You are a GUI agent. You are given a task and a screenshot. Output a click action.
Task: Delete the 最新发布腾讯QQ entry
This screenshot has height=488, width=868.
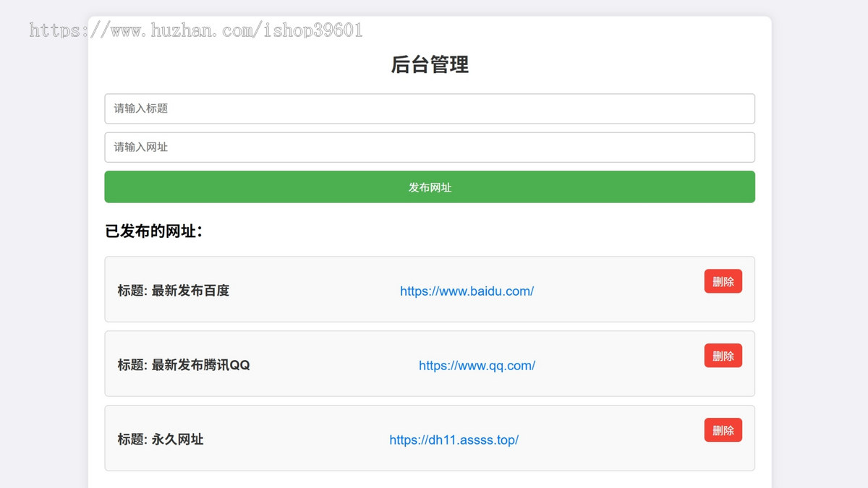723,356
